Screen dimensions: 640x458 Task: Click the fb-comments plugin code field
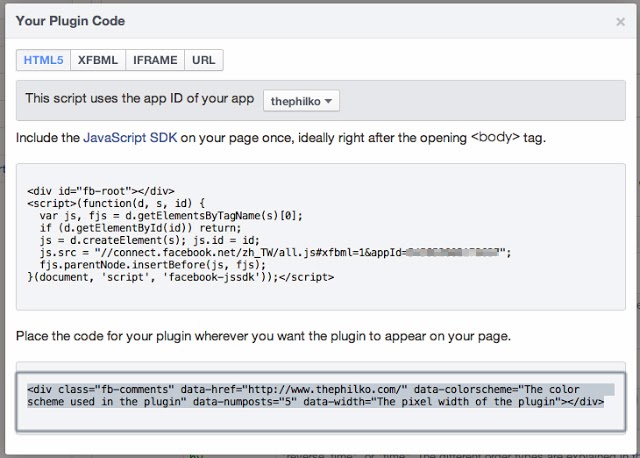pyautogui.click(x=321, y=402)
